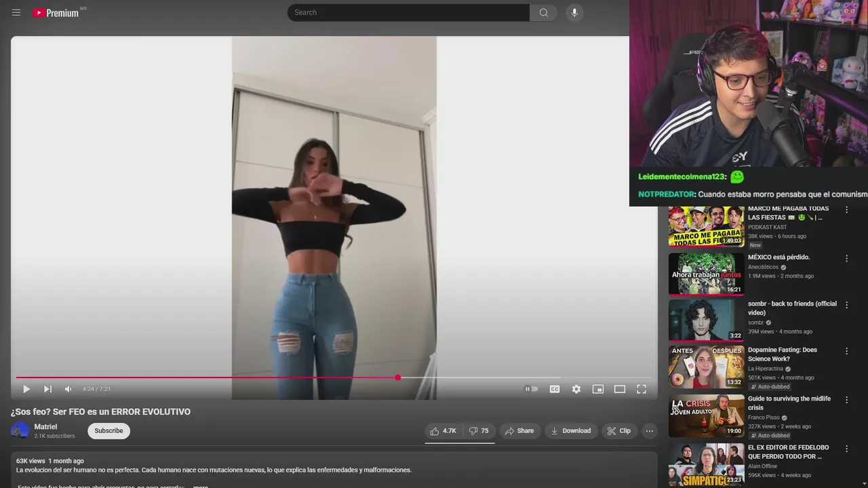Click the search magnifier button

point(544,13)
